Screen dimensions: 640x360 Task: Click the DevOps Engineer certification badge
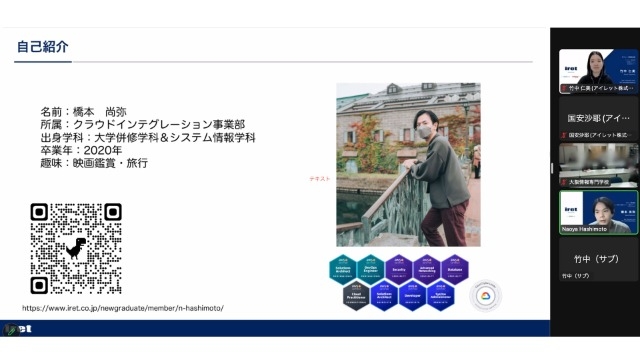(371, 269)
